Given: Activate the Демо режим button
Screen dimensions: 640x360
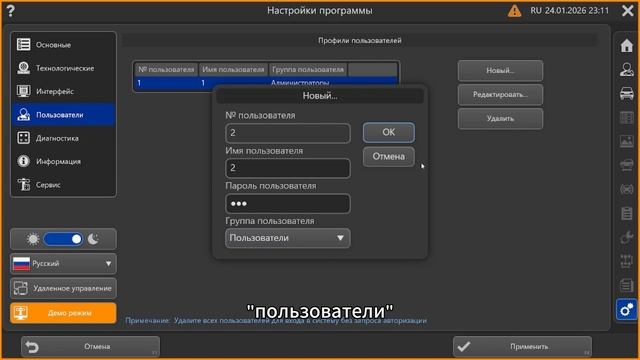Looking at the screenshot, I should [63, 313].
